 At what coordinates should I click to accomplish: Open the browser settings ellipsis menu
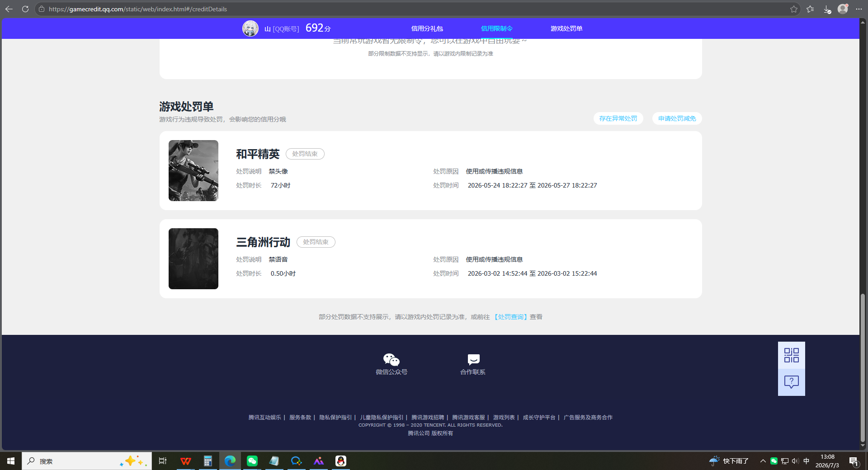859,9
